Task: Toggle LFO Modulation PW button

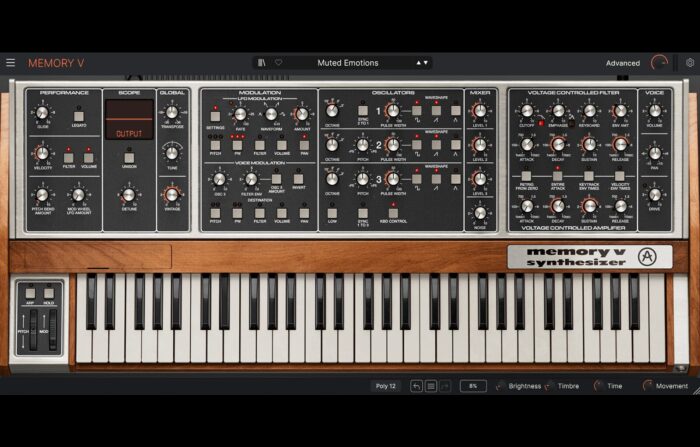Action: [238, 145]
